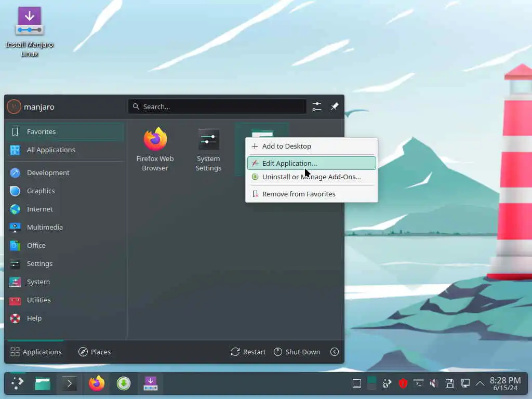This screenshot has width=532, height=399.
Task: Open the Settings category
Action: click(65, 263)
